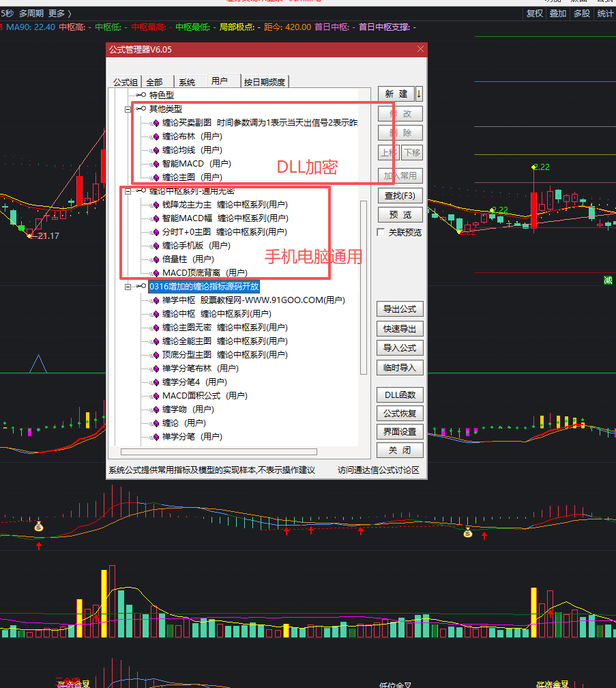This screenshot has height=688, width=616.
Task: Open the 按日期频度 tab
Action: click(x=266, y=82)
